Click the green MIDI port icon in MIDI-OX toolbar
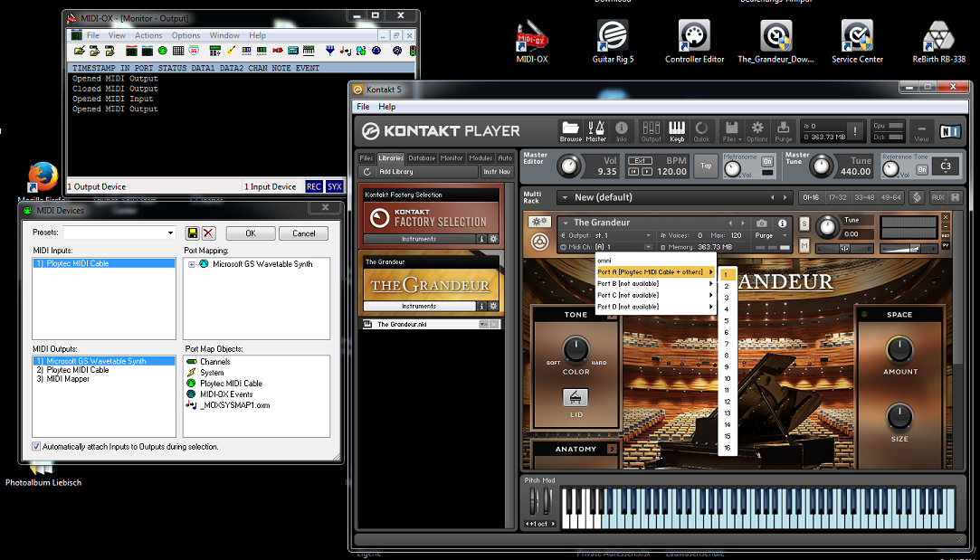 pyautogui.click(x=163, y=51)
